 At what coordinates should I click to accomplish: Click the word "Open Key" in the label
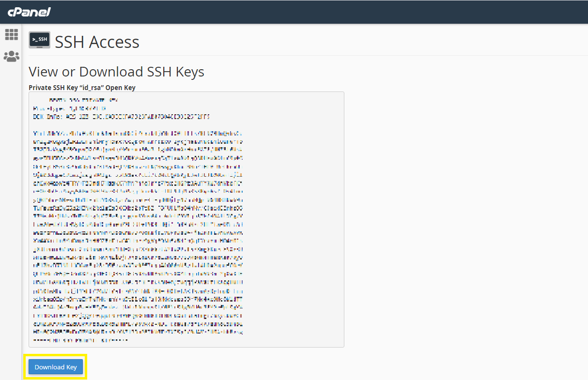tap(122, 88)
